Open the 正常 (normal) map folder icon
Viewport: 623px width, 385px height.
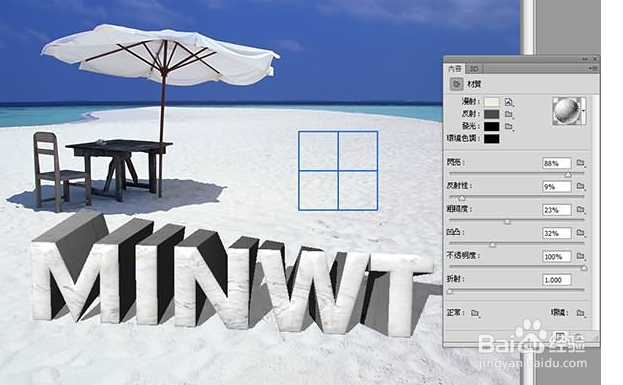click(x=475, y=313)
